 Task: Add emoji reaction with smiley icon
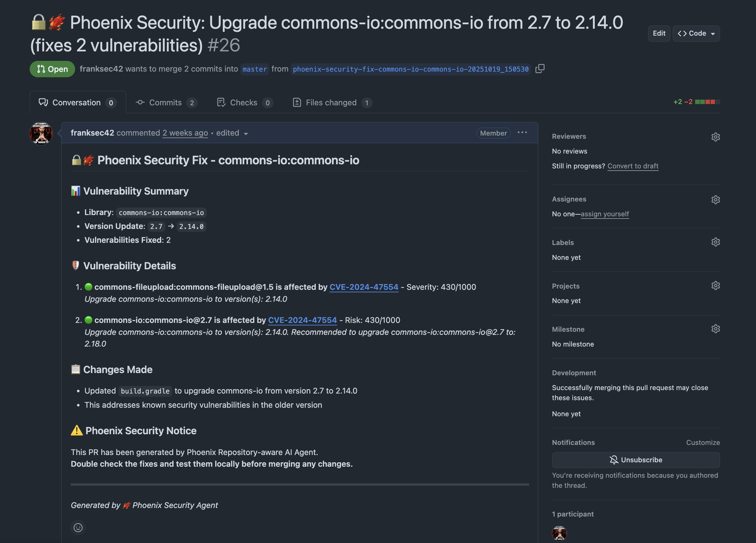(x=78, y=527)
